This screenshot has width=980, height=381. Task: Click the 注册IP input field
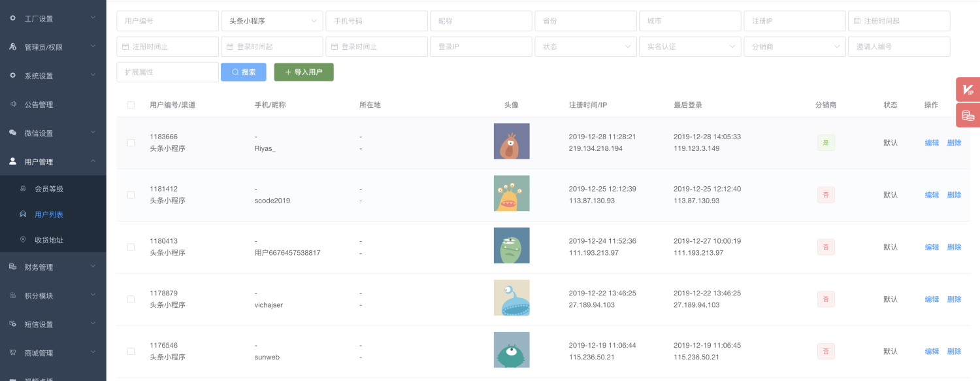(794, 21)
